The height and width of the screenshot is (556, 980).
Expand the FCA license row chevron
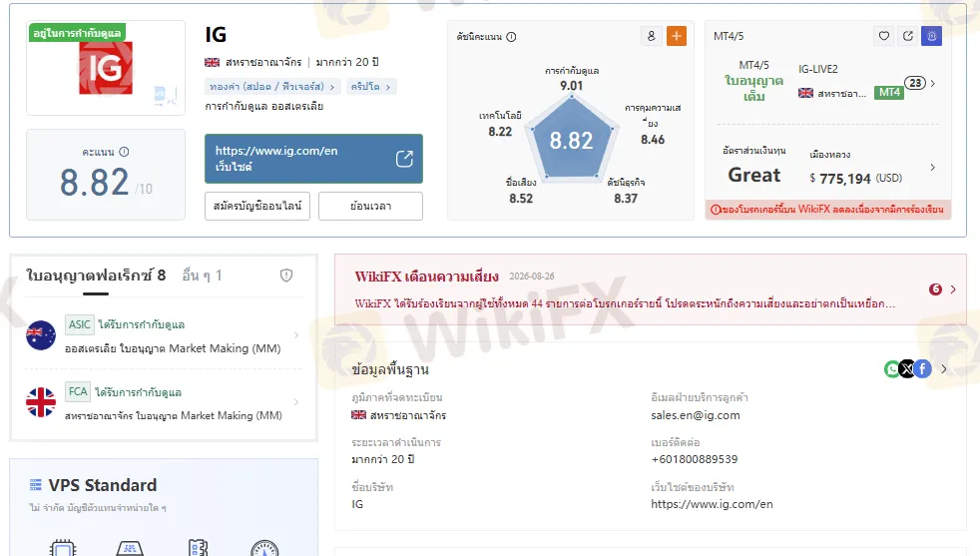(x=296, y=402)
